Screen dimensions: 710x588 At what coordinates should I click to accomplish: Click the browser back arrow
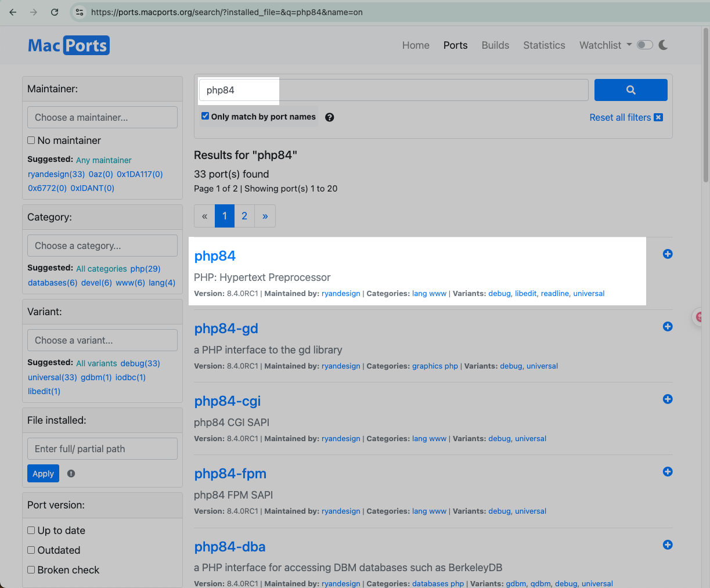13,12
